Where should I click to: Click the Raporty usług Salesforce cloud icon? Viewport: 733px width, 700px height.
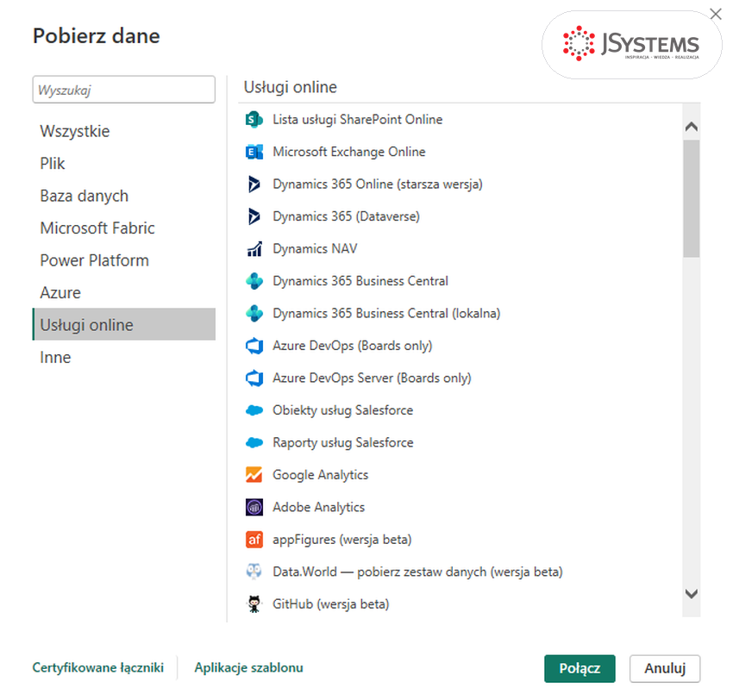pos(254,442)
